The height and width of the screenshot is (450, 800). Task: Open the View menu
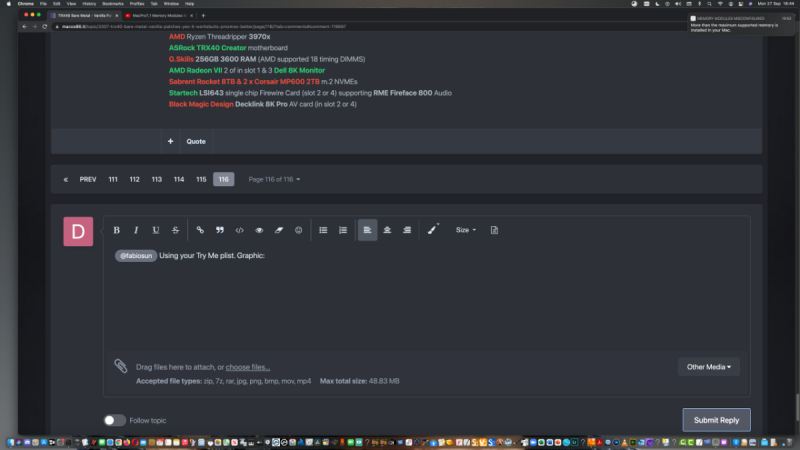(x=71, y=4)
